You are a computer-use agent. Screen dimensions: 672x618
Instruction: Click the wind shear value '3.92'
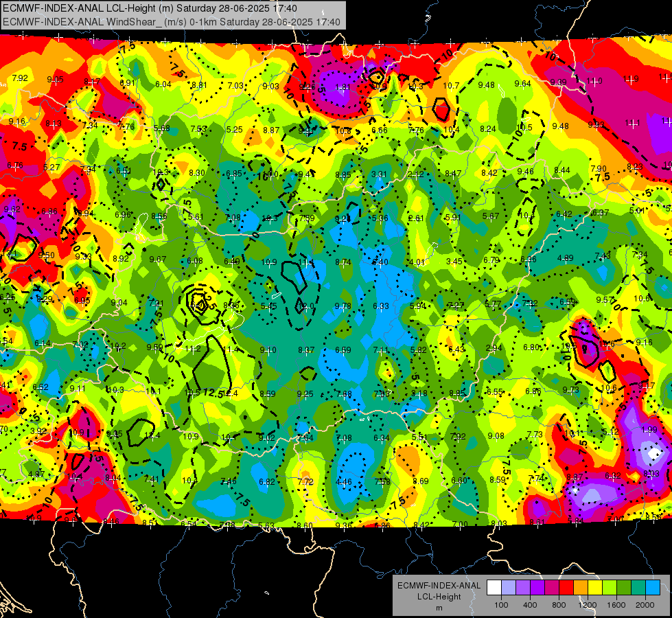pyautogui.click(x=38, y=431)
